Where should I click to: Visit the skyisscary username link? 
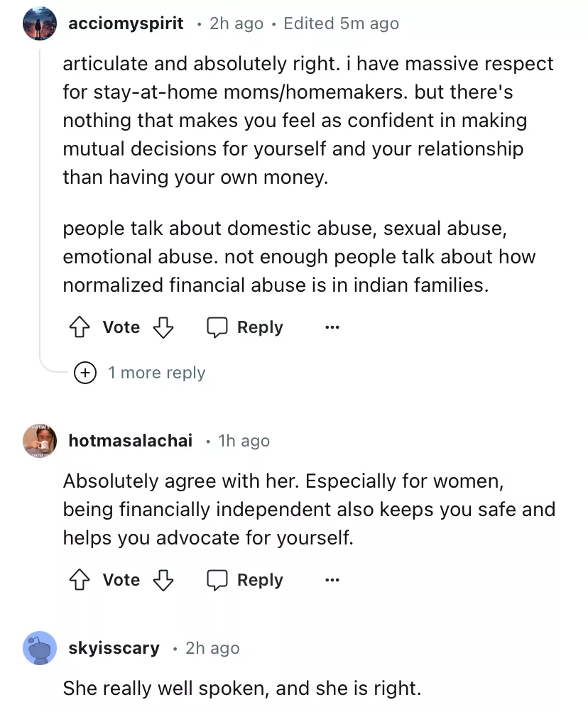click(x=114, y=648)
